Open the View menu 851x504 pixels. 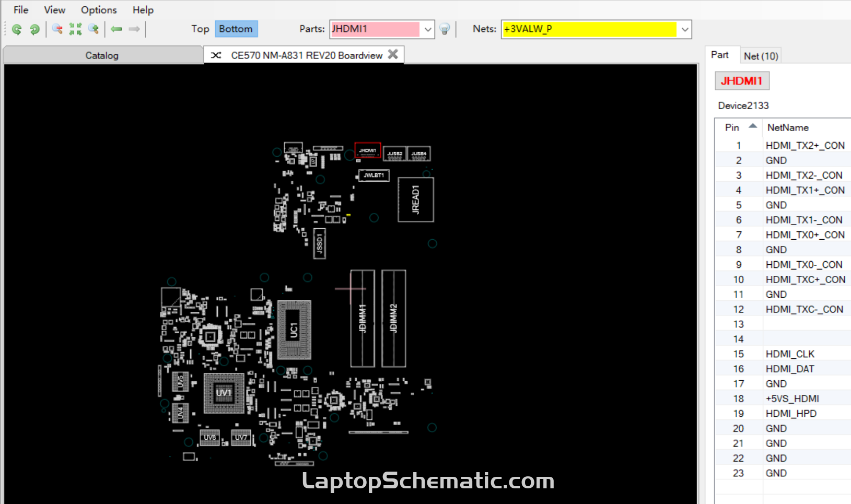pyautogui.click(x=54, y=10)
